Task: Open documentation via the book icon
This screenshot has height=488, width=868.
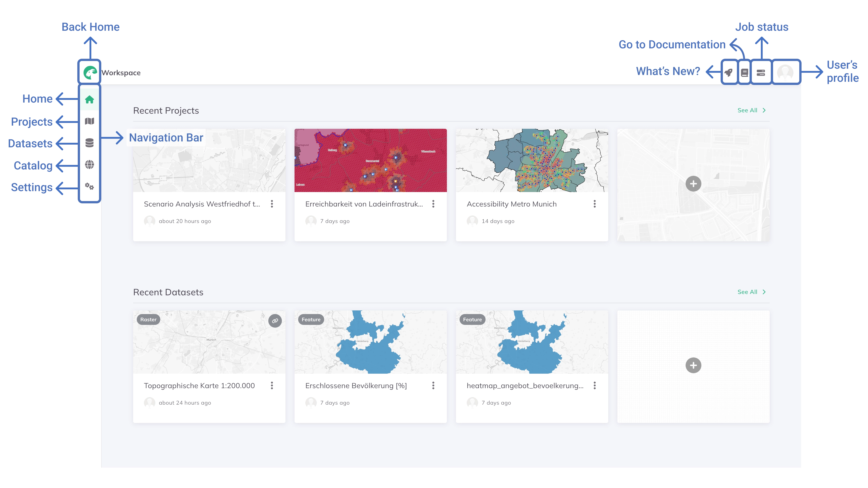Action: (x=745, y=72)
